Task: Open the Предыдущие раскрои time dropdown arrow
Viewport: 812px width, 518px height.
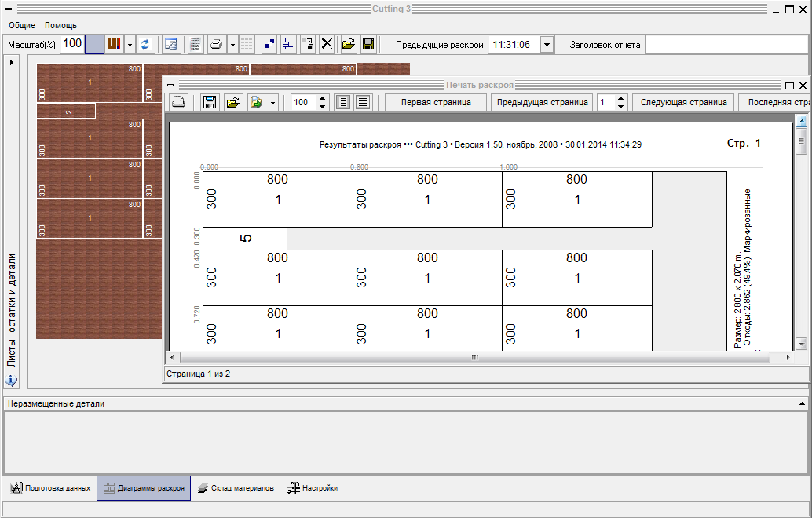Action: 547,45
